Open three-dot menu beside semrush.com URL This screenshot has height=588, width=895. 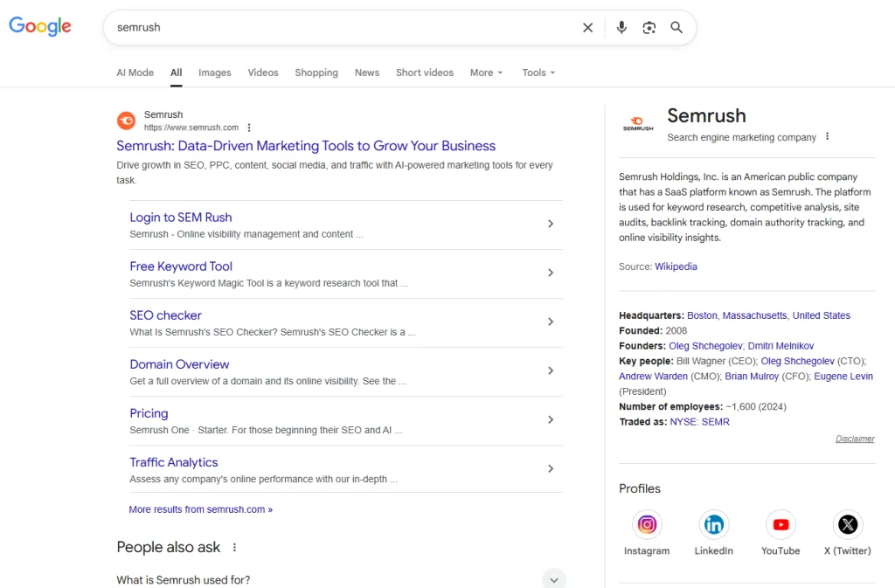click(249, 128)
